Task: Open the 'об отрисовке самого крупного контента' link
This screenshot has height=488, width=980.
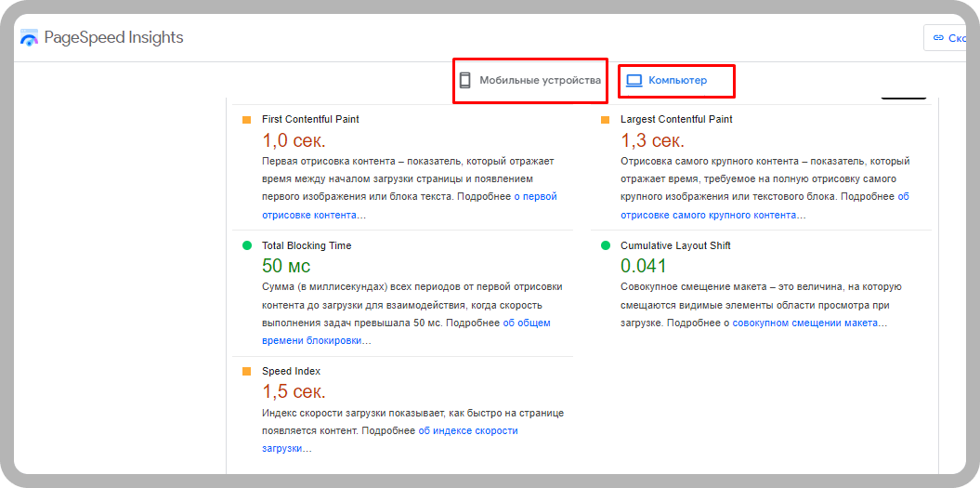Action: coord(765,205)
